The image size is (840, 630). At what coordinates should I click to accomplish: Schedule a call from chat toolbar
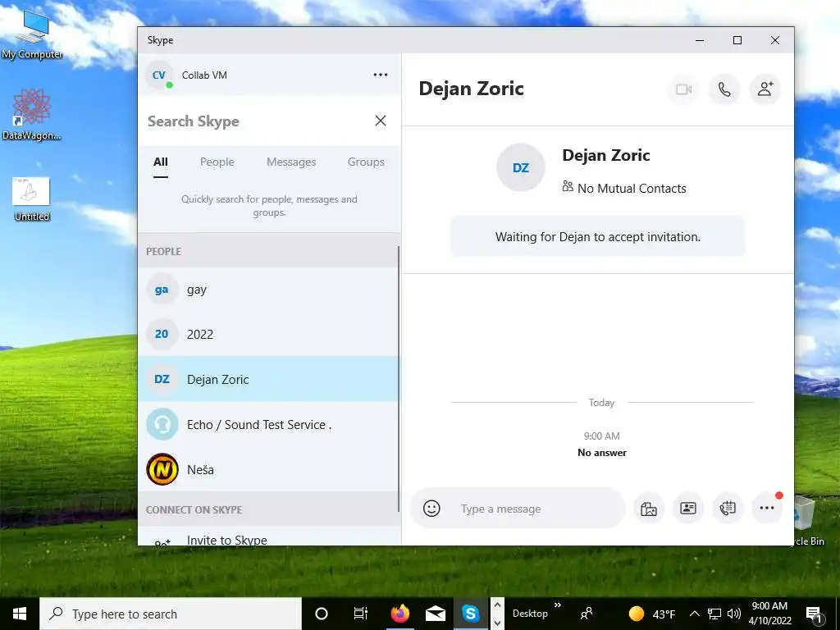click(728, 509)
